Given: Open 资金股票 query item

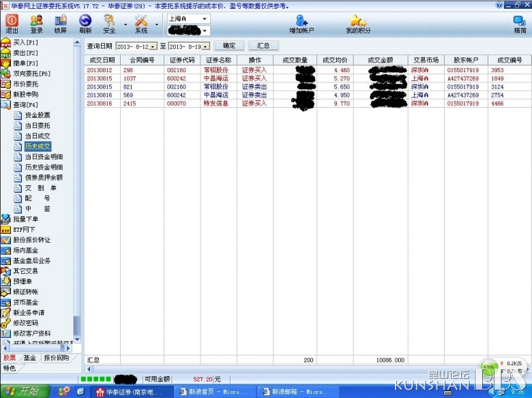Looking at the screenshot, I should point(38,115).
